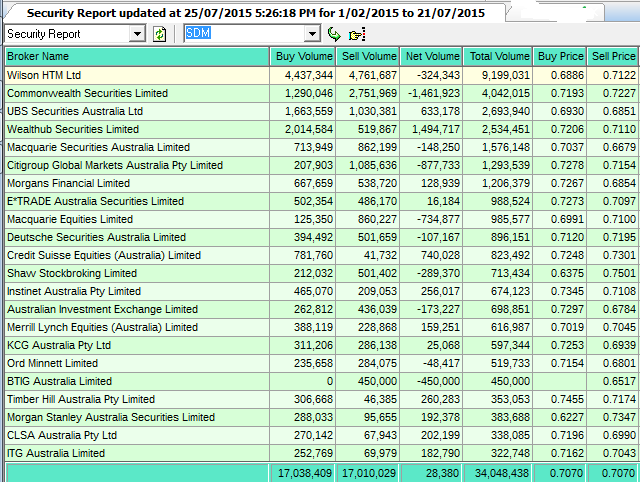Click total buy volume 17,038,409

[305, 473]
